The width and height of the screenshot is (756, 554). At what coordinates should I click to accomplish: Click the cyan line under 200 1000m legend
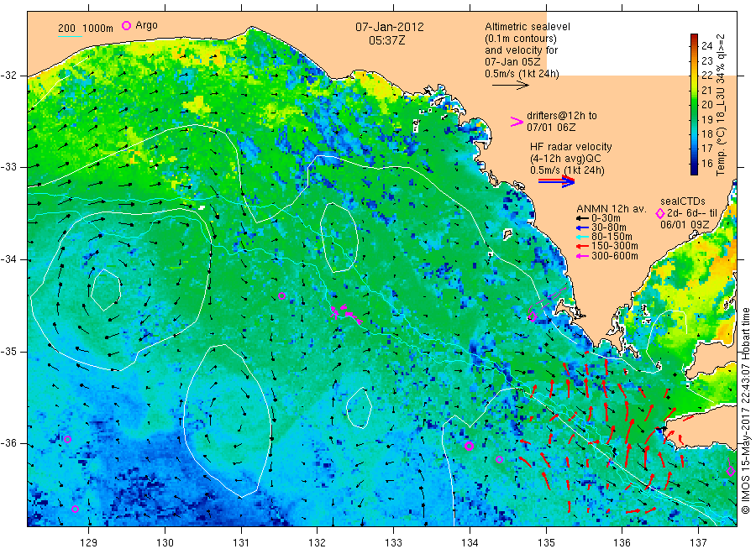70,35
